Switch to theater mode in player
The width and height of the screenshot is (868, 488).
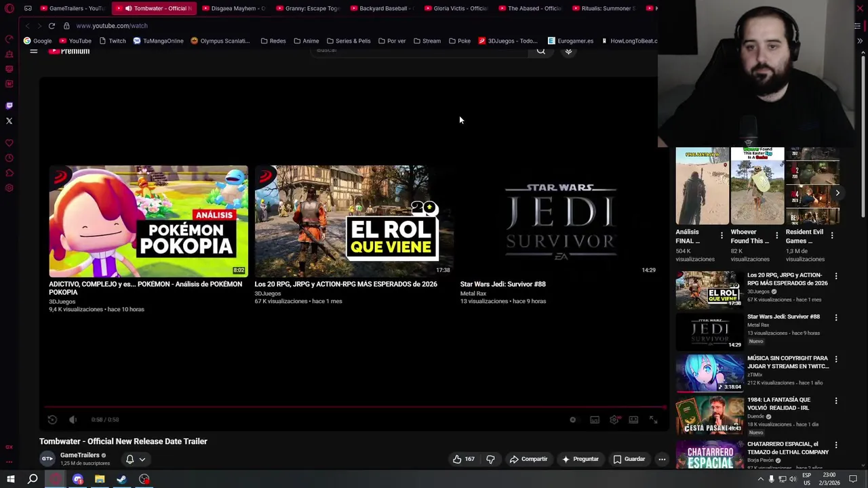633,420
